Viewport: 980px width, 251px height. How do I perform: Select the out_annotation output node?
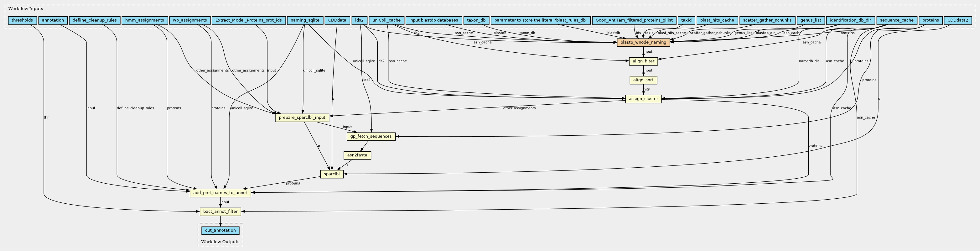(220, 230)
